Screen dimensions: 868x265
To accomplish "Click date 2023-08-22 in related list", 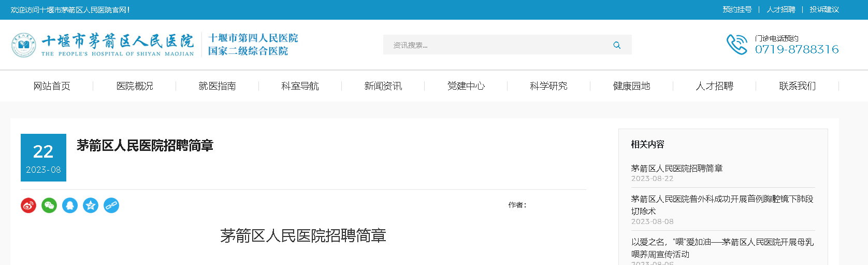I will (x=653, y=178).
